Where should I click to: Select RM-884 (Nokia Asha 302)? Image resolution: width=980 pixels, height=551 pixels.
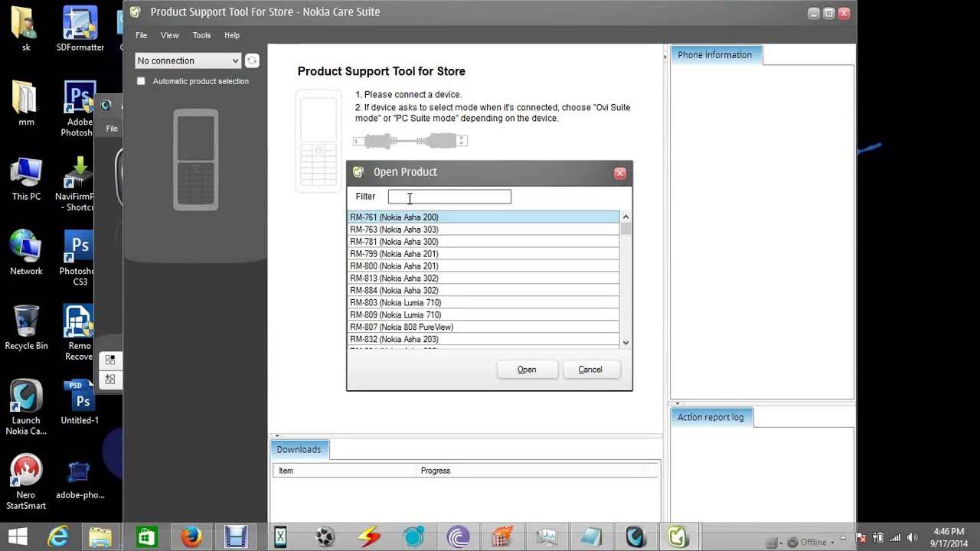click(x=483, y=291)
